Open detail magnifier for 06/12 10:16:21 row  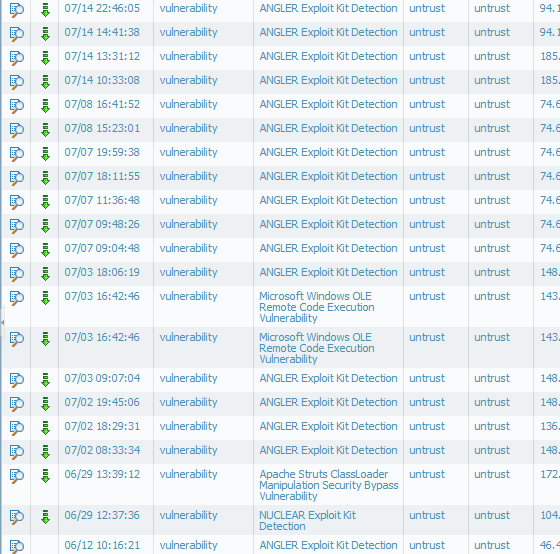[16, 546]
